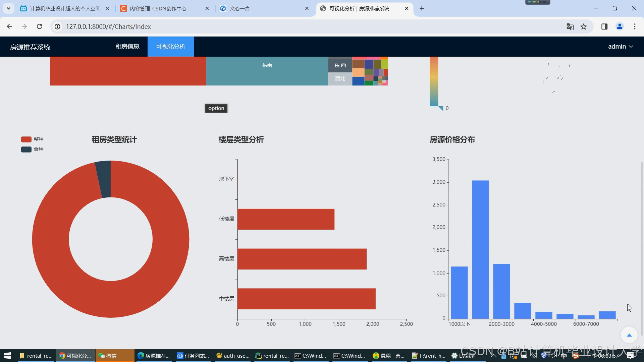Open a new browser tab
This screenshot has width=644, height=362.
click(422, 8)
